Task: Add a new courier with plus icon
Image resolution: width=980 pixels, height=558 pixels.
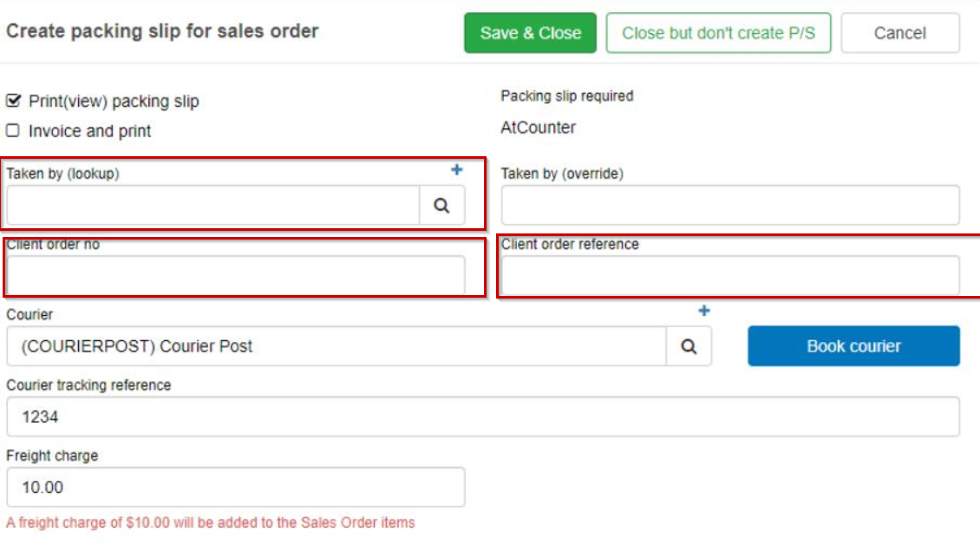Action: [703, 311]
